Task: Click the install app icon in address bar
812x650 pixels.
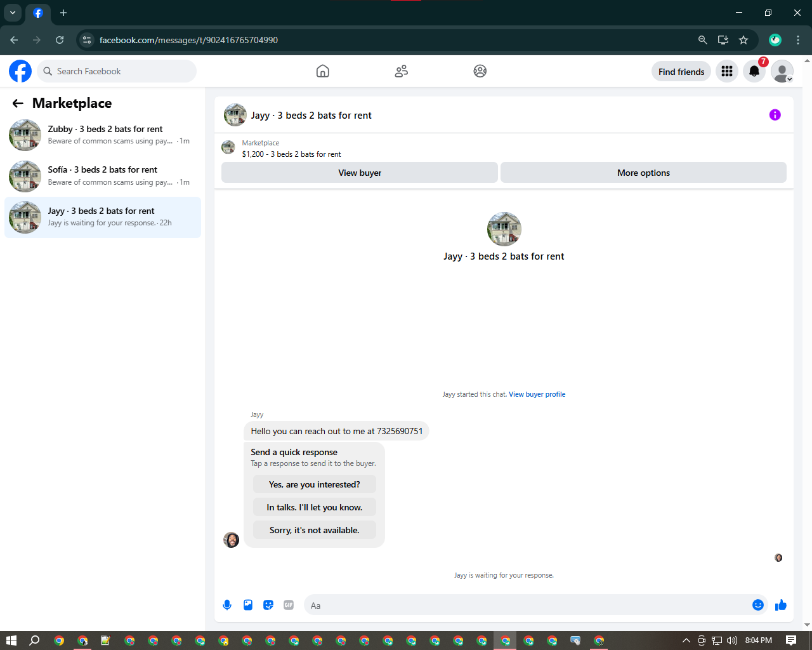Action: (723, 40)
